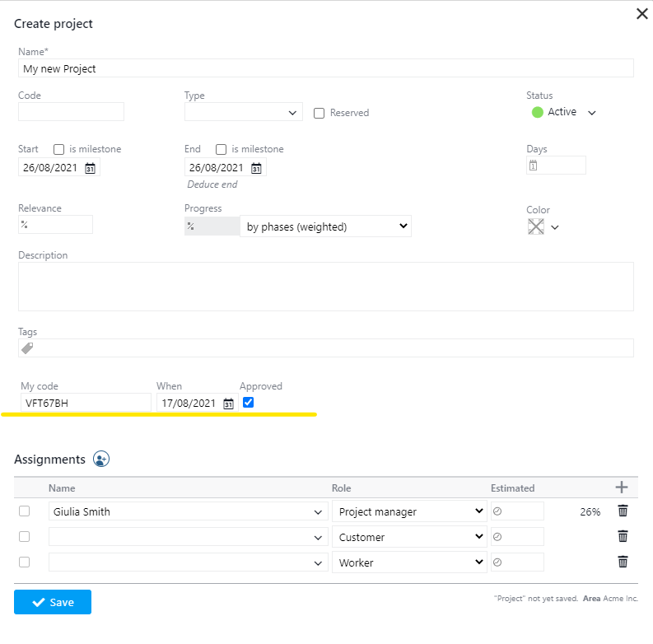
Task: Delete the Customer assignment row
Action: coord(623,537)
